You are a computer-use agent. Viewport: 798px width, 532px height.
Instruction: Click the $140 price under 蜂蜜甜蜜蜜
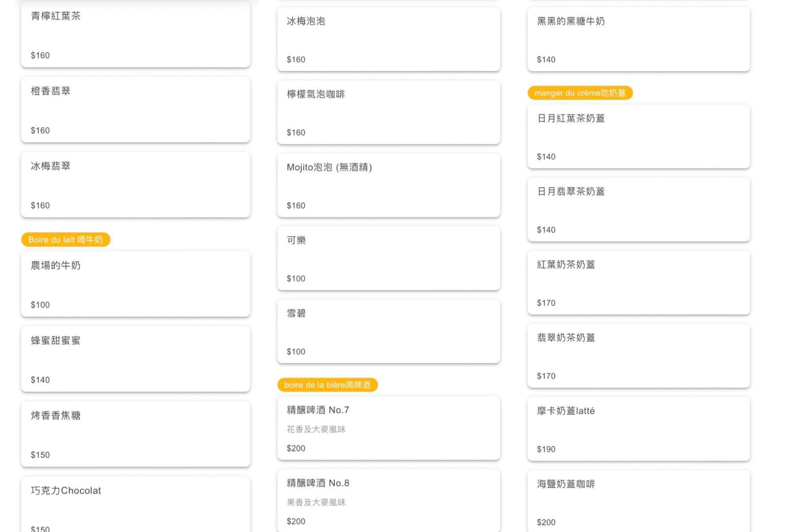click(x=40, y=380)
